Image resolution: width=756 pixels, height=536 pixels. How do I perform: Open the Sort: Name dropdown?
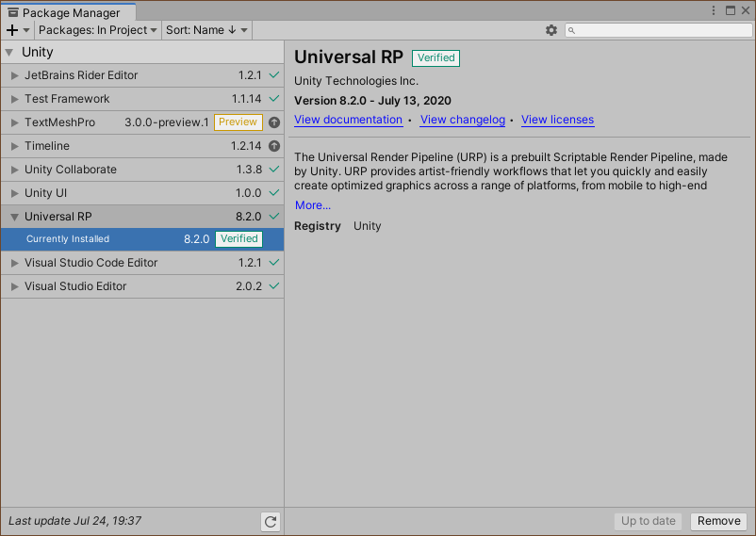point(206,30)
